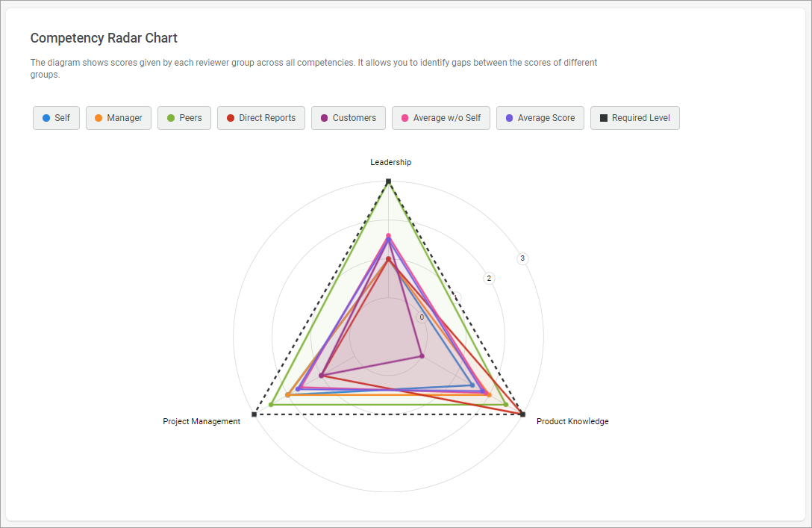Click the Leadership axis label

tap(390, 162)
